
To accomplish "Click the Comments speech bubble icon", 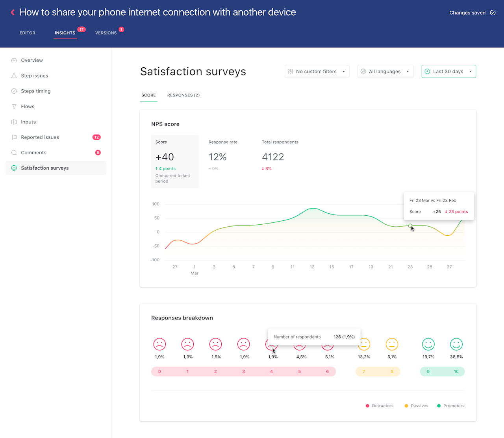I will pos(14,153).
